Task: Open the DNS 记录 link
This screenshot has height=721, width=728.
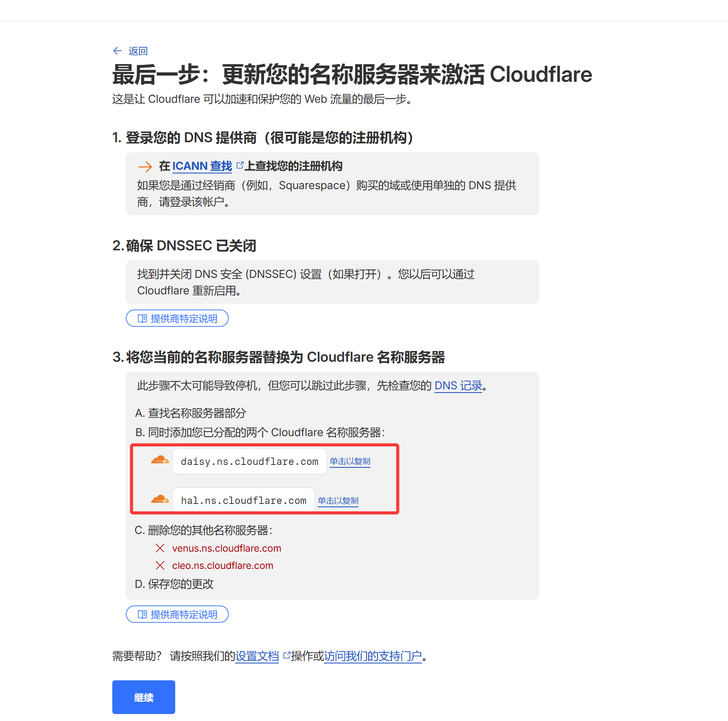Action: (458, 386)
